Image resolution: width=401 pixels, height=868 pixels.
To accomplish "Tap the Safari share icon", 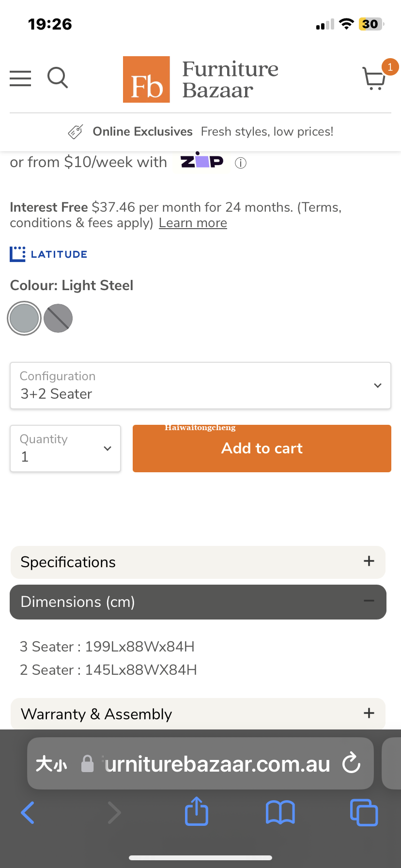I will 197,811.
